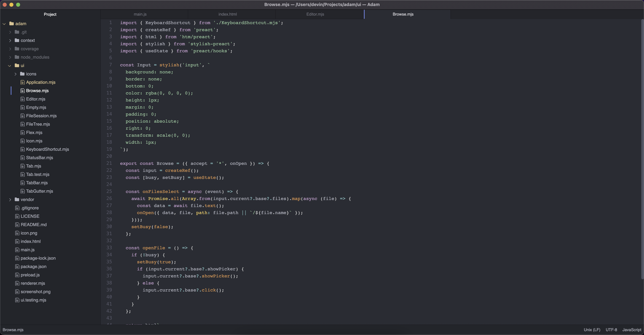Click the file icon next to Editor.mjs
The height and width of the screenshot is (335, 644).
[x=22, y=99]
